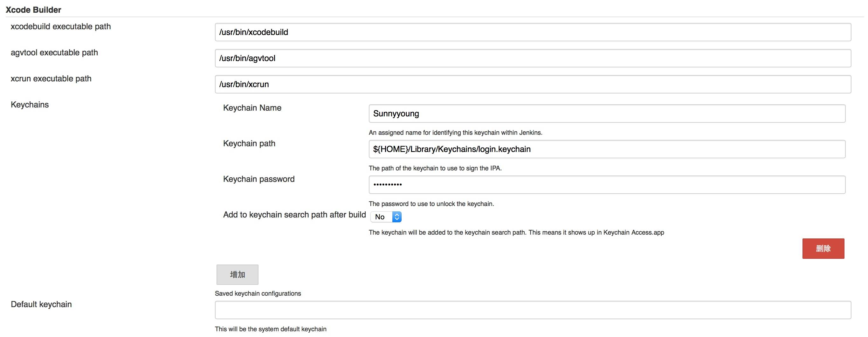Click 'Add to keychain search path after build' label
868x337 pixels.
[x=294, y=215]
